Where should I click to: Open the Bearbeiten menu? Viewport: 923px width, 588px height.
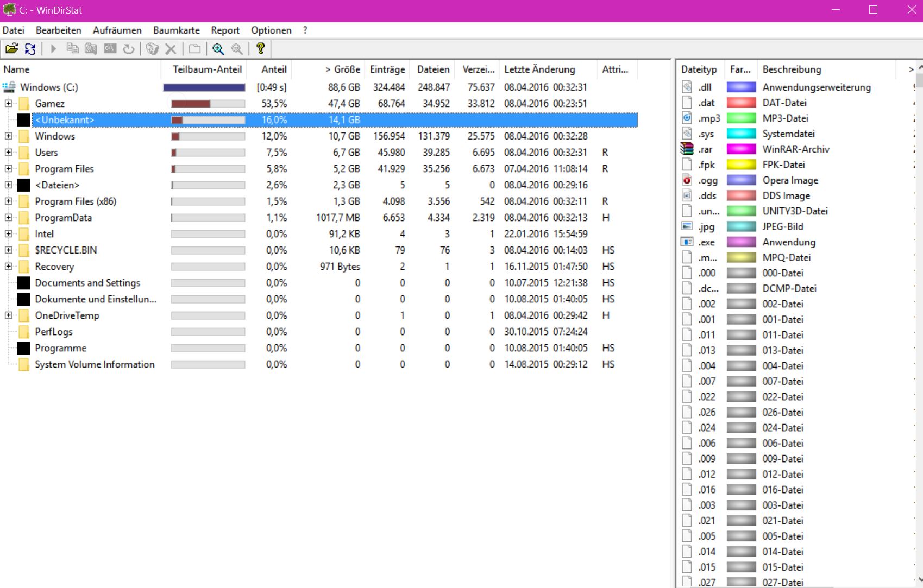pyautogui.click(x=59, y=30)
